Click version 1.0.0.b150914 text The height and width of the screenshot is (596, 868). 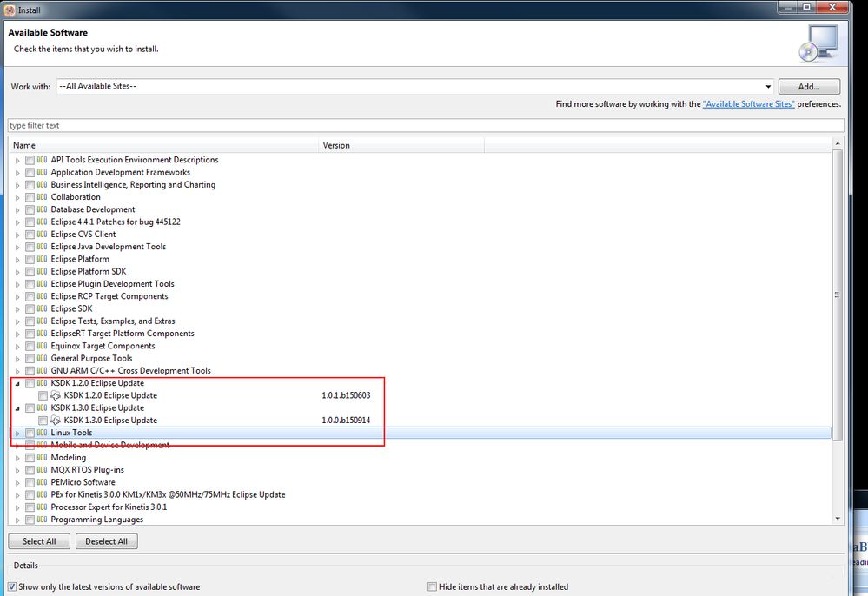click(x=346, y=420)
